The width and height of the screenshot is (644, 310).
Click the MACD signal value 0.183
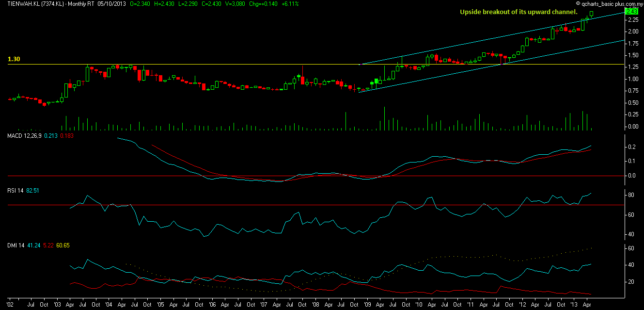tap(66, 137)
